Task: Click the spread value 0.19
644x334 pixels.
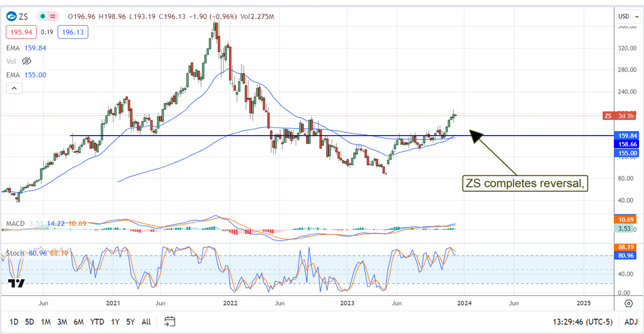Action: click(46, 32)
